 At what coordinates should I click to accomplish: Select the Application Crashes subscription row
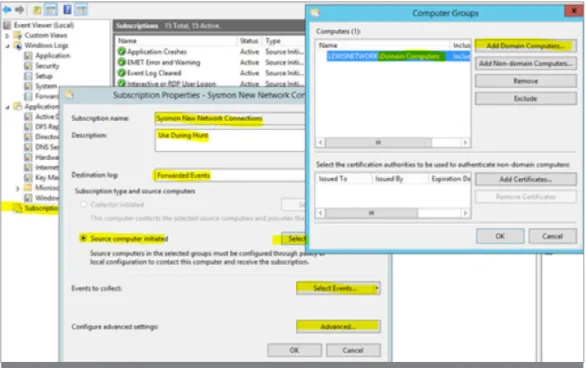click(210, 52)
